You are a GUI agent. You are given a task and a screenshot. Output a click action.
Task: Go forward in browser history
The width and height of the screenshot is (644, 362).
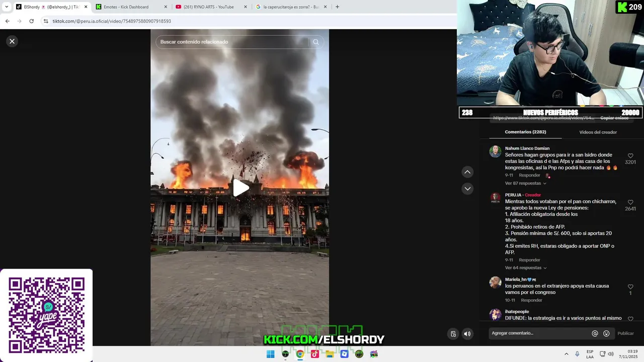click(20, 21)
